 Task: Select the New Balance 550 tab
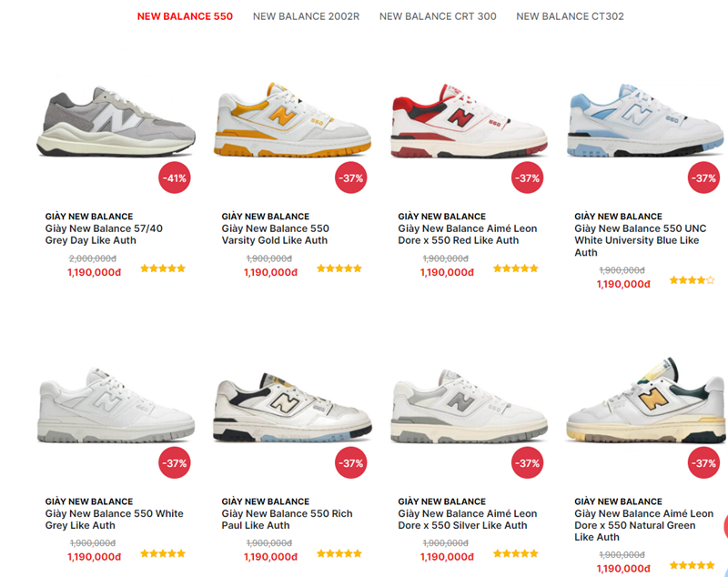pos(185,16)
